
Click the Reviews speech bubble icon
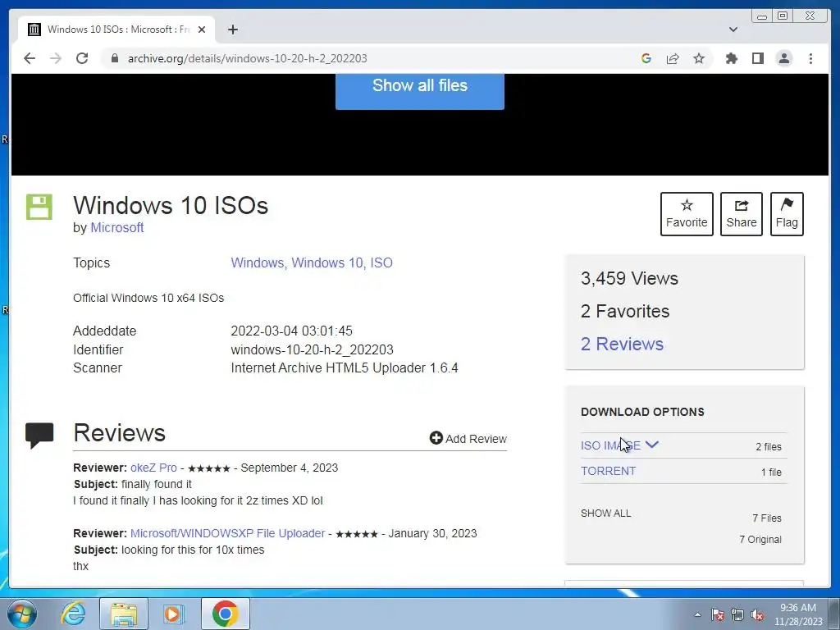[39, 435]
